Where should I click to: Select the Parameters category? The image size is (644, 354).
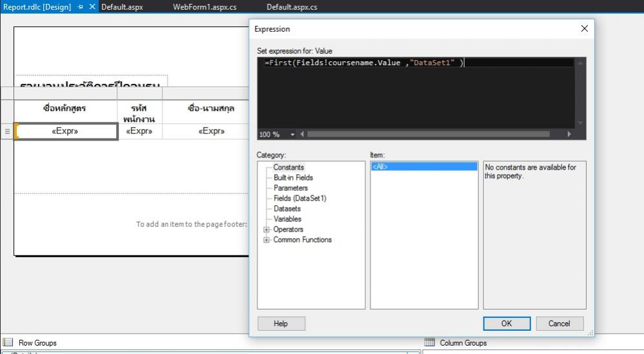coord(290,188)
